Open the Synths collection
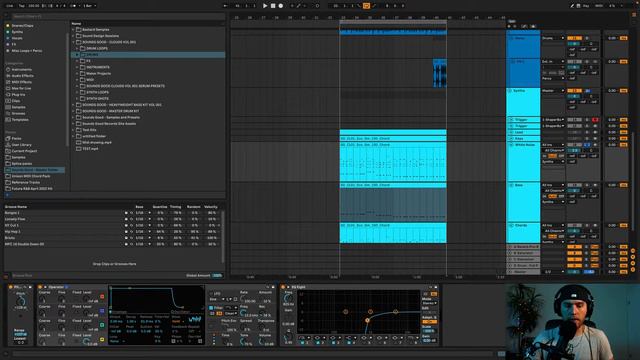This screenshot has width=640, height=360. tap(17, 32)
